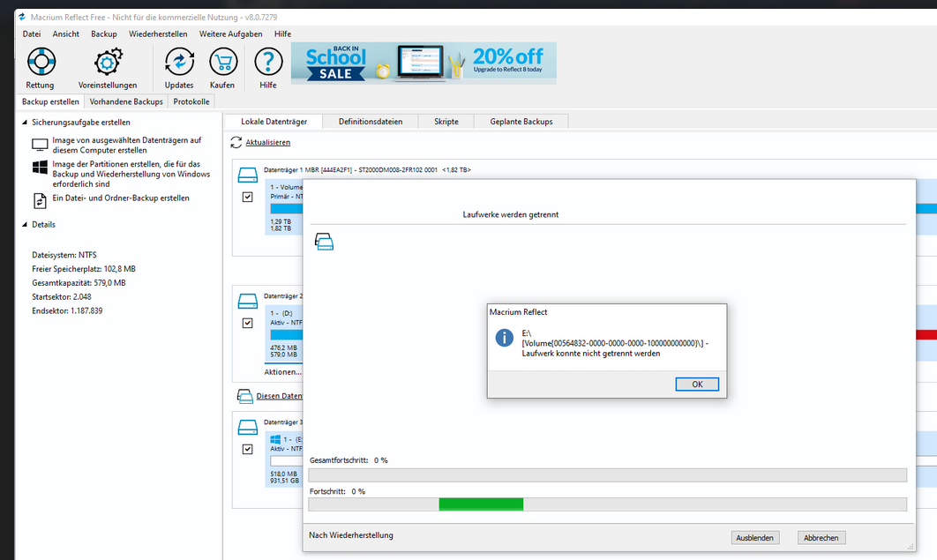Switch to Vorhandene Backups tab
Image resolution: width=937 pixels, height=560 pixels.
(126, 101)
